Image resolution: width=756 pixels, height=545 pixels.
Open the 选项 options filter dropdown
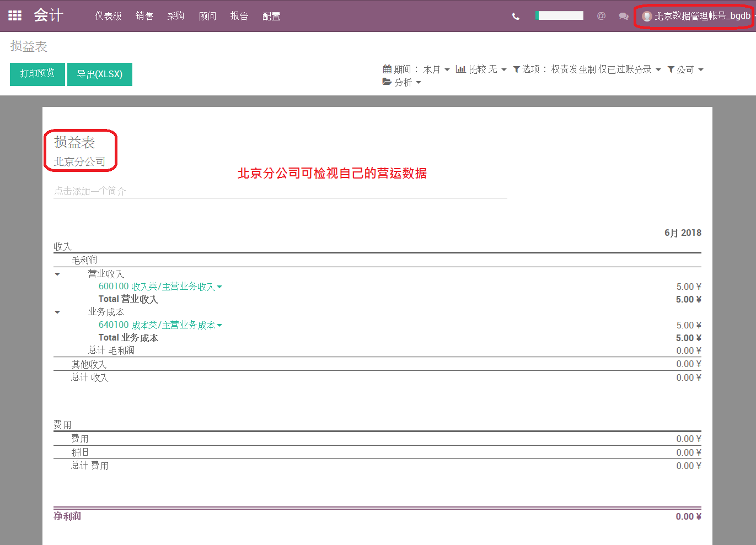pos(587,69)
